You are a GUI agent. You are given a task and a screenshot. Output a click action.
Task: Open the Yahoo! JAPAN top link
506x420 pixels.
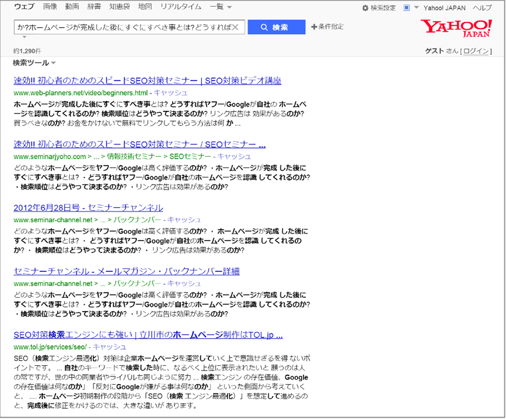444,8
